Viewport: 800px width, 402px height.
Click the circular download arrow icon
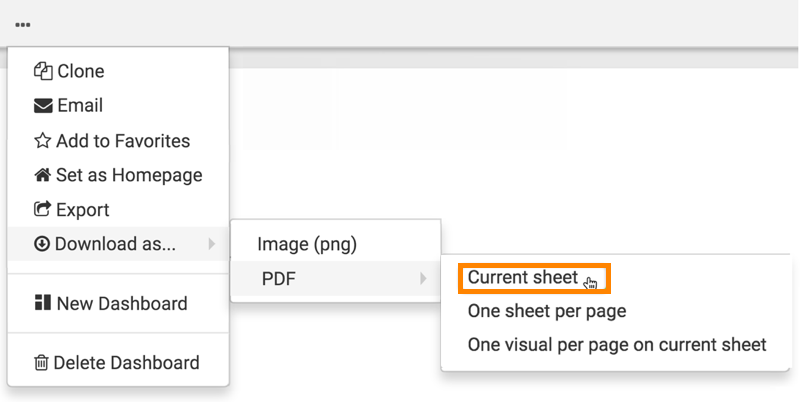coord(43,244)
